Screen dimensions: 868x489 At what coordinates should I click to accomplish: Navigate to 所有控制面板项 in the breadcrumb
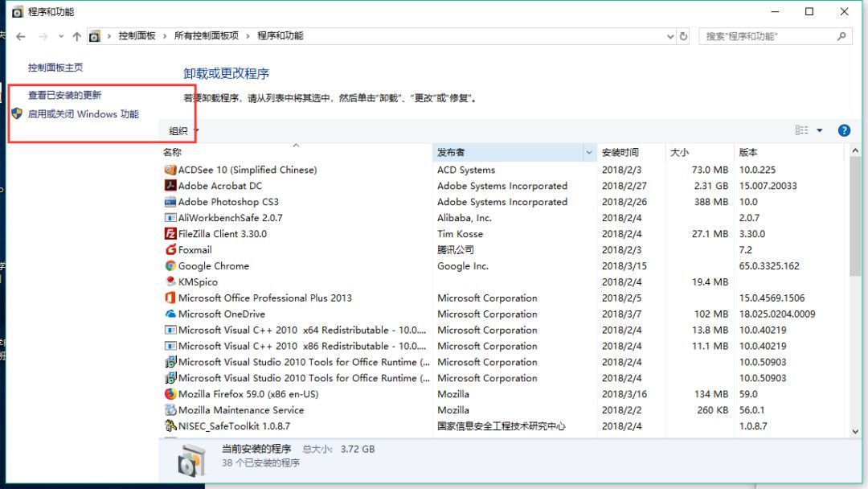(x=206, y=35)
